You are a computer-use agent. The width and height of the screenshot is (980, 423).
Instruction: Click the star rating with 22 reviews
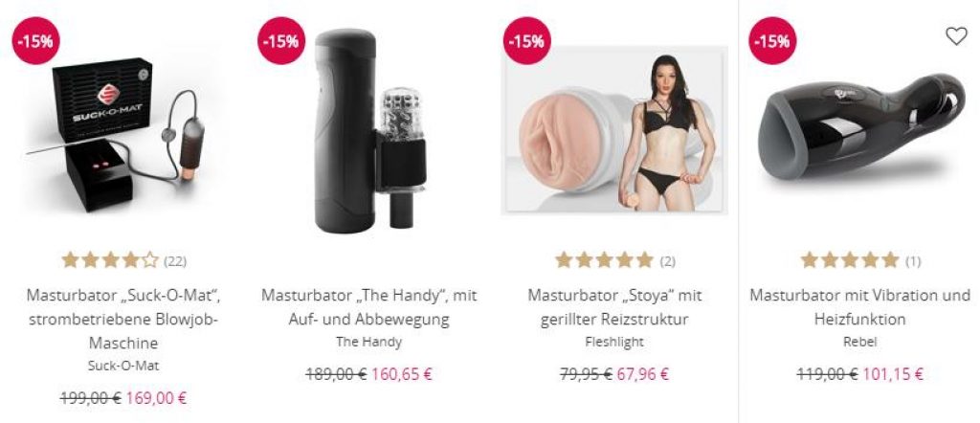[123, 260]
